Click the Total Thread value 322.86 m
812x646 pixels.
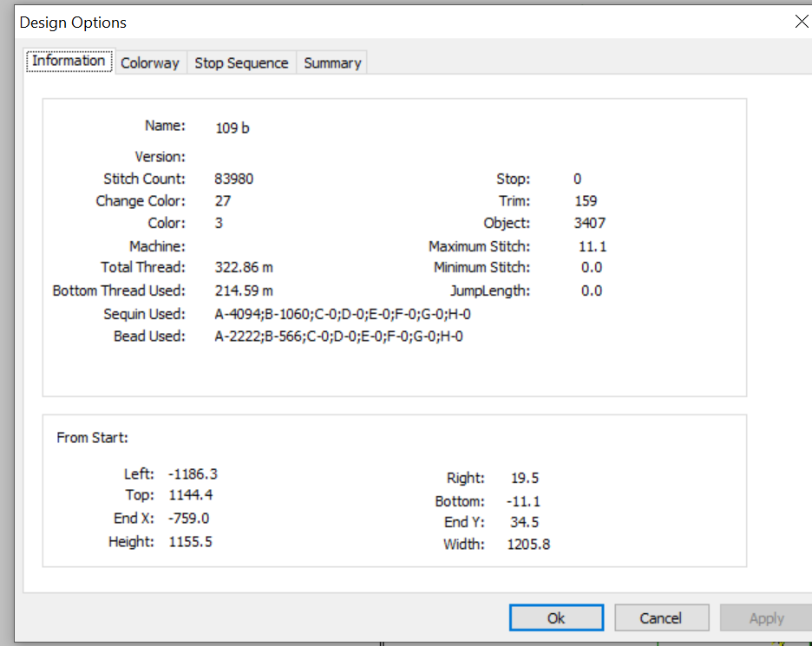coord(244,268)
